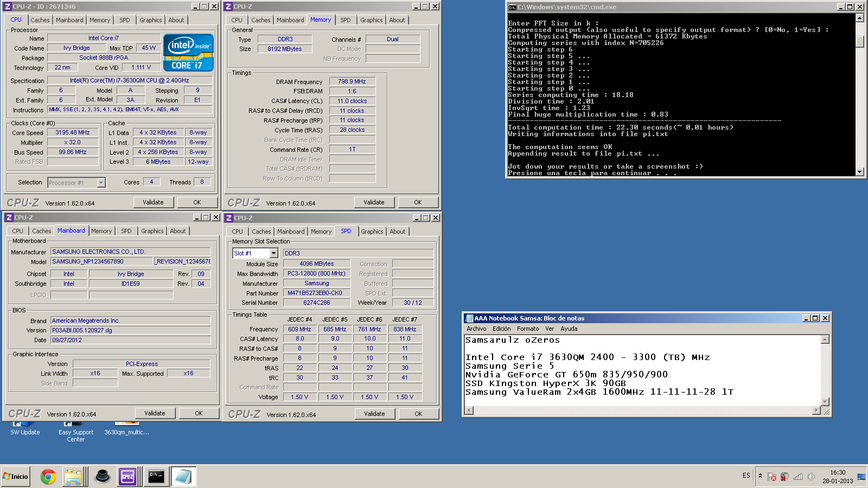This screenshot has height=488, width=868.
Task: Click Validate in the SPD window
Action: [x=374, y=414]
